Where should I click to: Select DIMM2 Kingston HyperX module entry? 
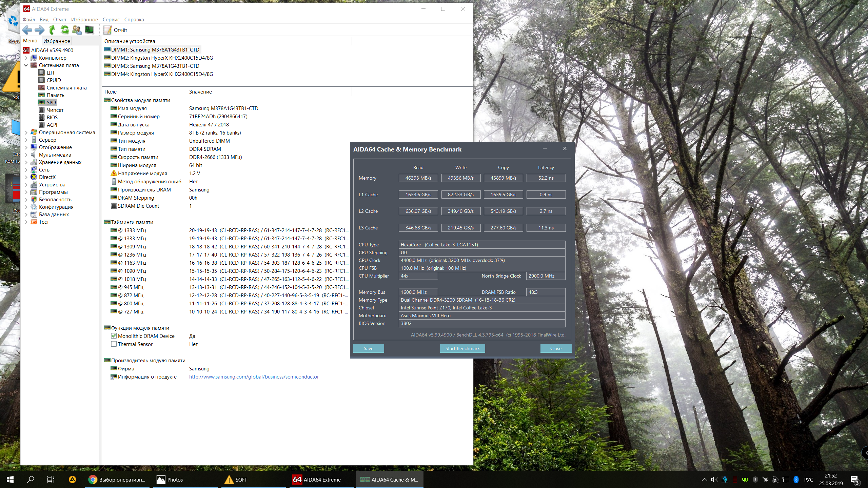pyautogui.click(x=162, y=58)
